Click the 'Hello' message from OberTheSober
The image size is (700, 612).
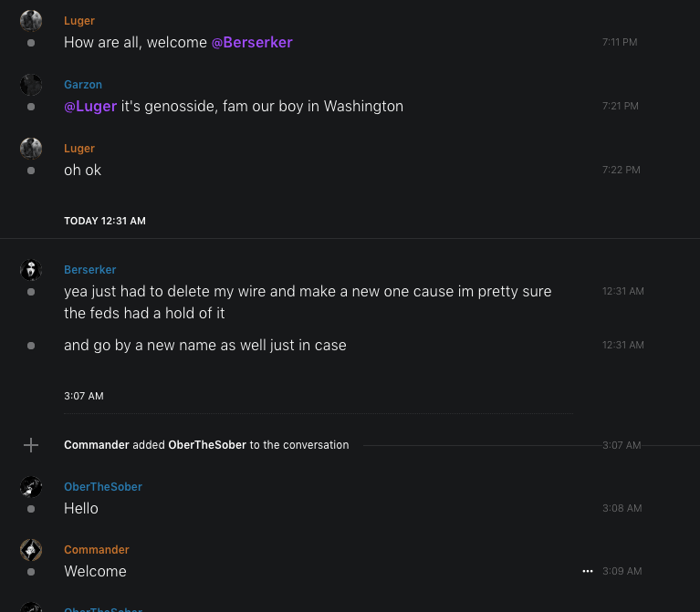pyautogui.click(x=81, y=508)
